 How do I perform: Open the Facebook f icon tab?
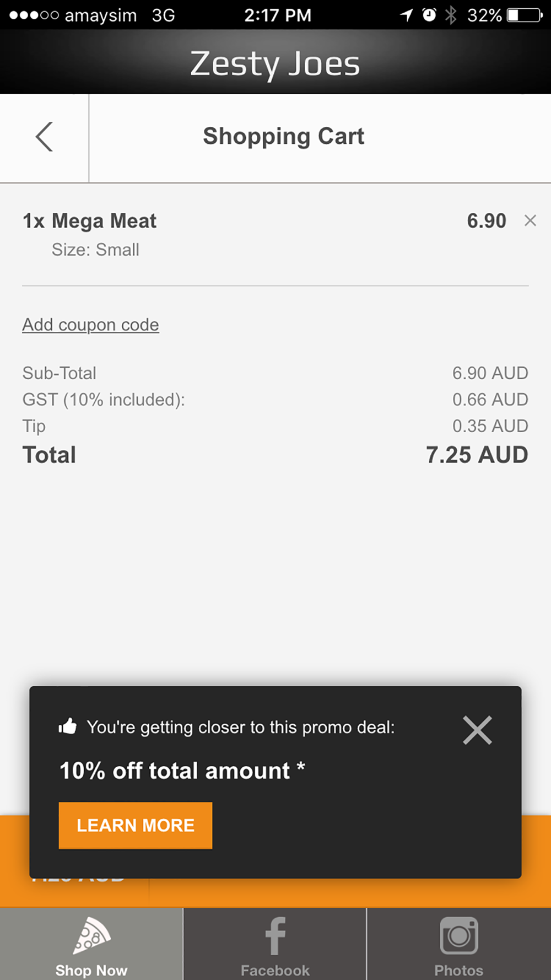275,936
